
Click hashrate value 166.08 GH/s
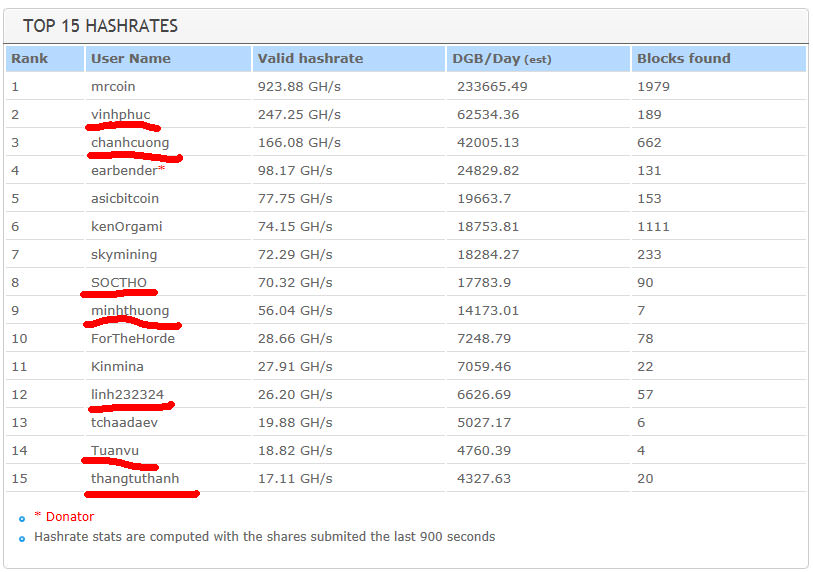[x=299, y=143]
